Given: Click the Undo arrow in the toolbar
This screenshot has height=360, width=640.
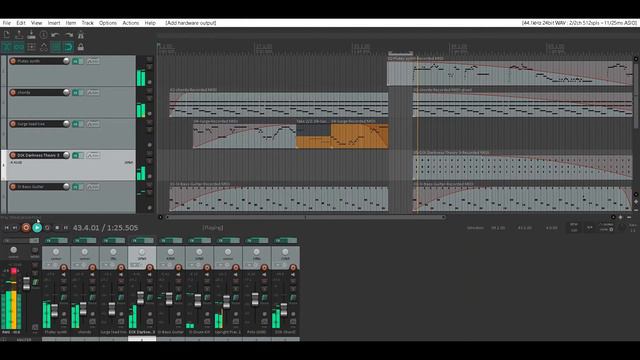Looking at the screenshot, I should coord(56,35).
